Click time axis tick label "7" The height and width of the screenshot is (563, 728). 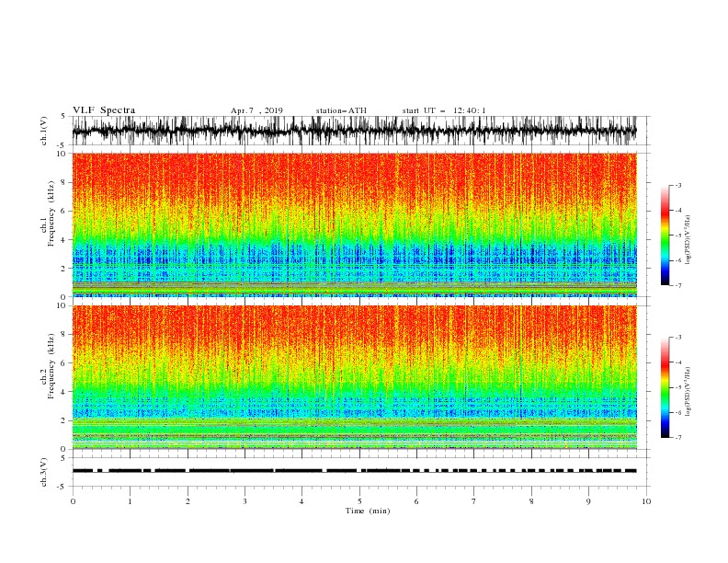point(474,501)
